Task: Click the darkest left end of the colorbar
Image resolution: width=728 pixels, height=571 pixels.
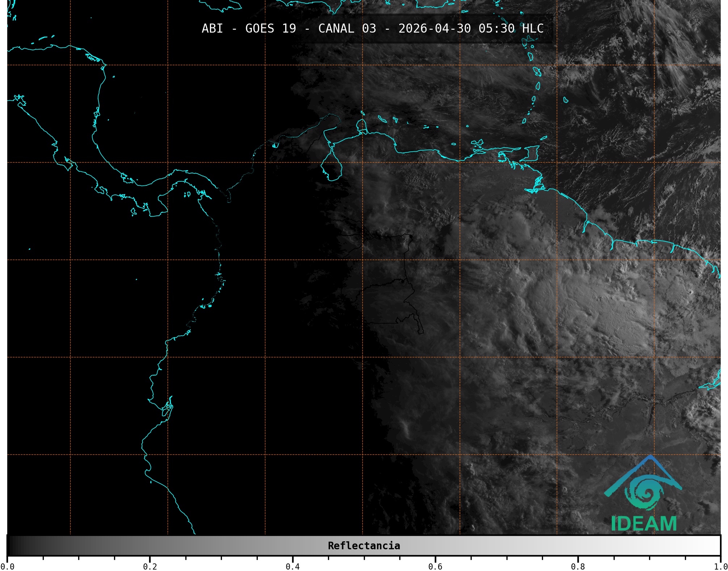Action: point(11,546)
